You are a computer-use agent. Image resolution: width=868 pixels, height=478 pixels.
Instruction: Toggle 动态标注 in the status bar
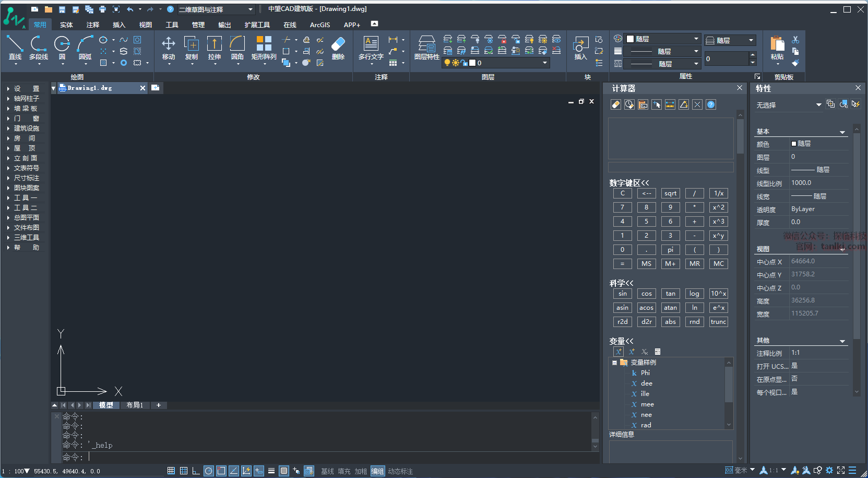400,471
